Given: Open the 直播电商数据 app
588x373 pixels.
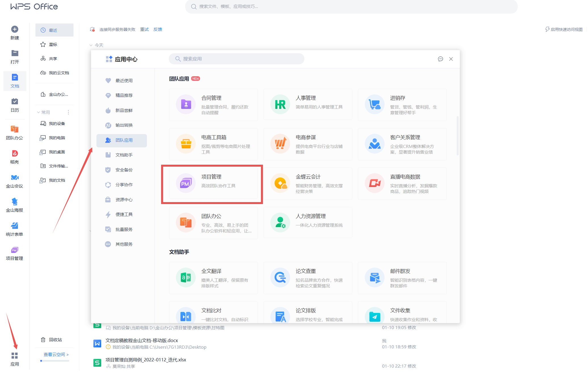Looking at the screenshot, I should (402, 184).
